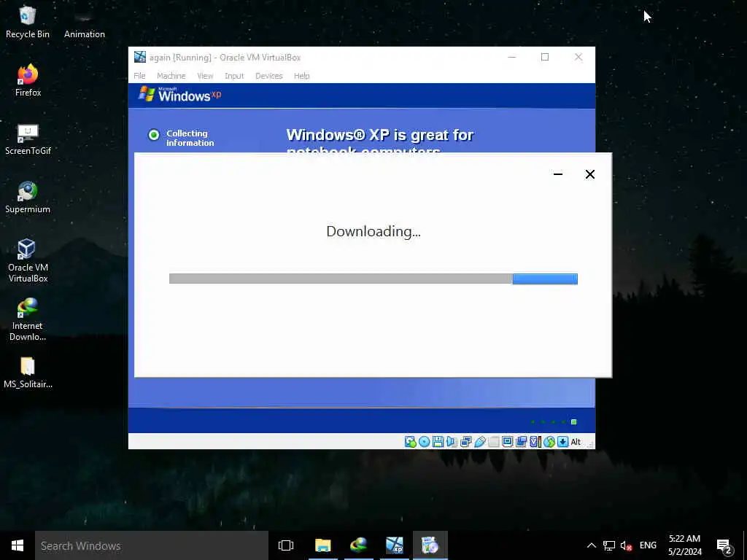Image resolution: width=747 pixels, height=560 pixels.
Task: Open the Action Center notifications
Action: tap(724, 546)
